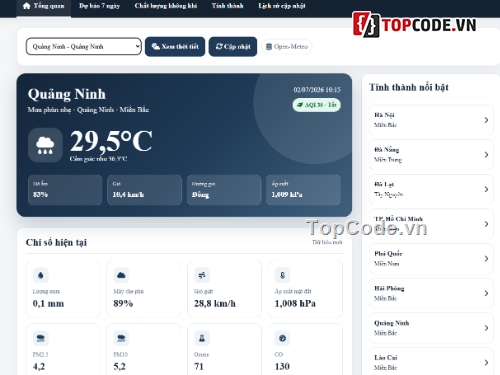
Task: Select the Áp suất 1,009 hPa card
Action: (303, 190)
